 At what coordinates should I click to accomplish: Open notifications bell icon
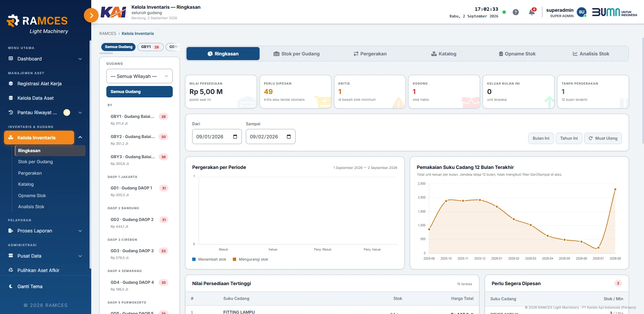coord(532,12)
